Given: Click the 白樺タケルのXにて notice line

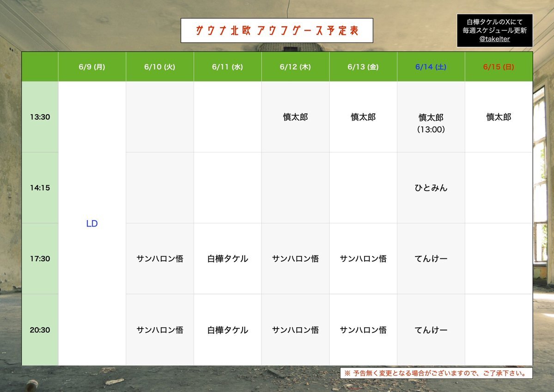Looking at the screenshot, I should click(494, 22).
